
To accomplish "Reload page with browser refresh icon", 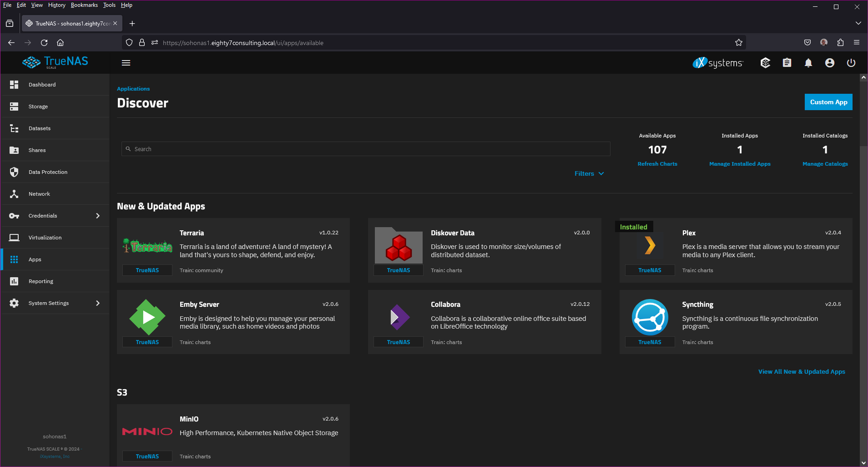I will pos(44,43).
